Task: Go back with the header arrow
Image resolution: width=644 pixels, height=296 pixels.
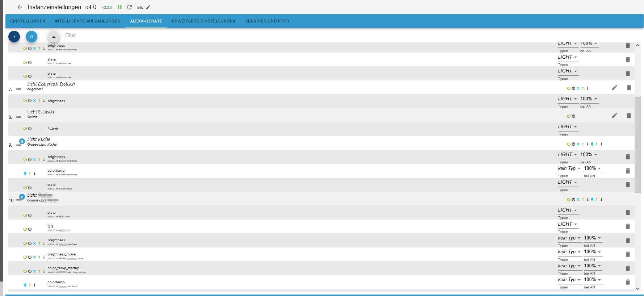Action: [x=20, y=7]
